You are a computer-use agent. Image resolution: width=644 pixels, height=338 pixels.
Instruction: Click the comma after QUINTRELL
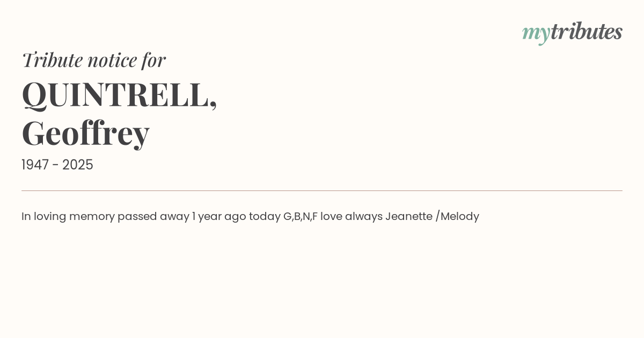tap(214, 105)
